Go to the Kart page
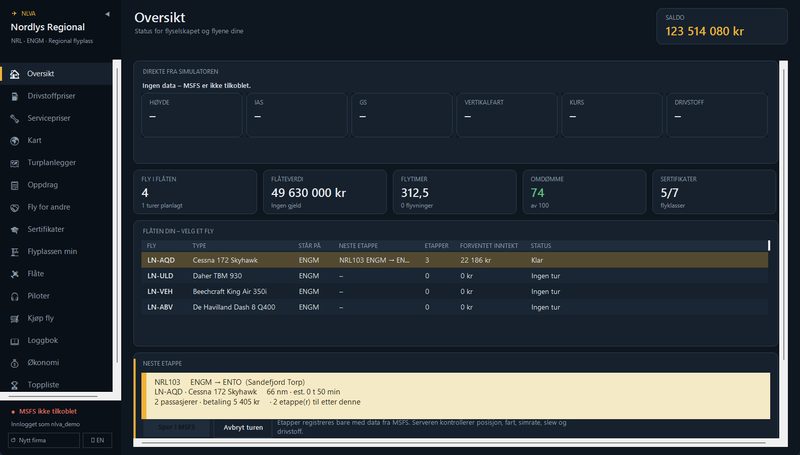The height and width of the screenshot is (455, 800). point(56,140)
